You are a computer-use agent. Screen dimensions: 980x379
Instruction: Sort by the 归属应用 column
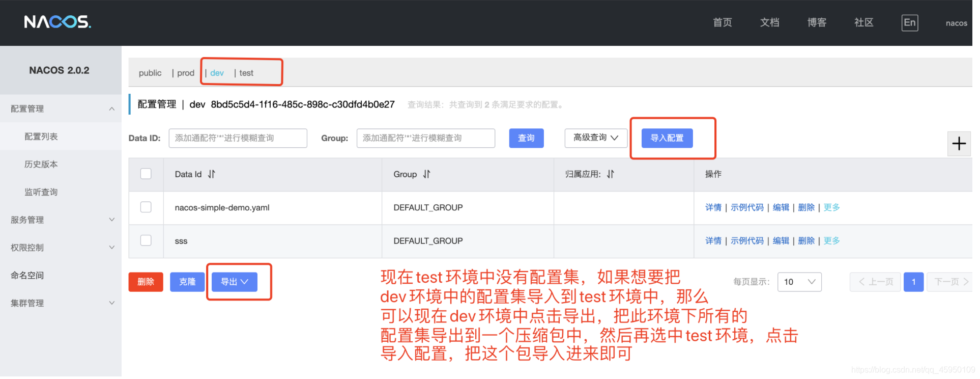610,174
